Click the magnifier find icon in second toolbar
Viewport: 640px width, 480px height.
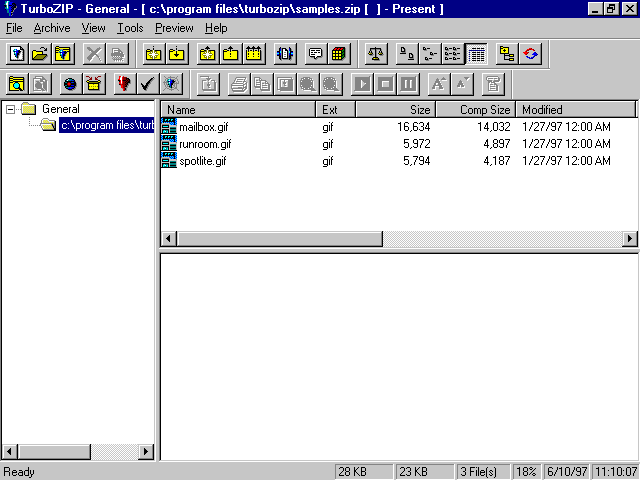[x=17, y=84]
